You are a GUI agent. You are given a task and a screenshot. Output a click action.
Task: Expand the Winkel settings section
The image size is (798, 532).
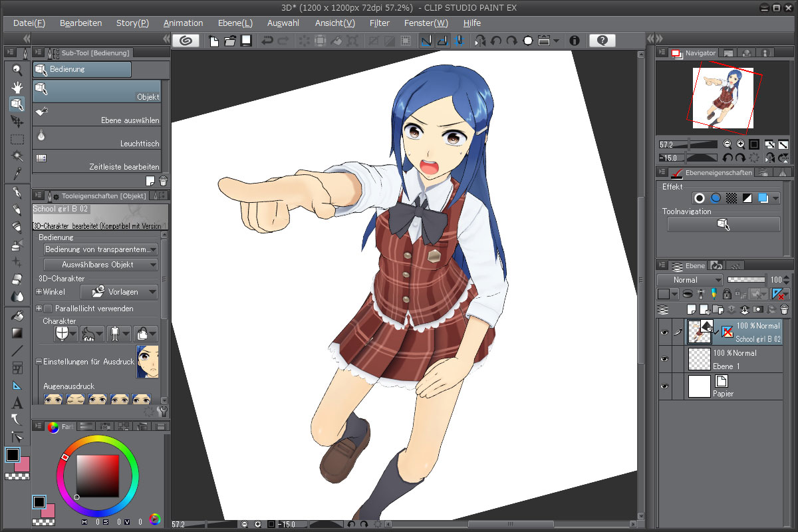39,292
